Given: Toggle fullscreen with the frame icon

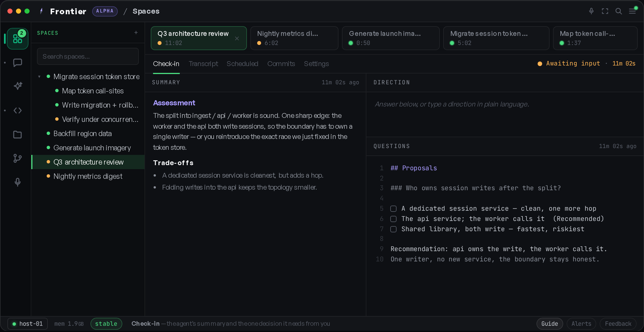Looking at the screenshot, I should pyautogui.click(x=605, y=11).
